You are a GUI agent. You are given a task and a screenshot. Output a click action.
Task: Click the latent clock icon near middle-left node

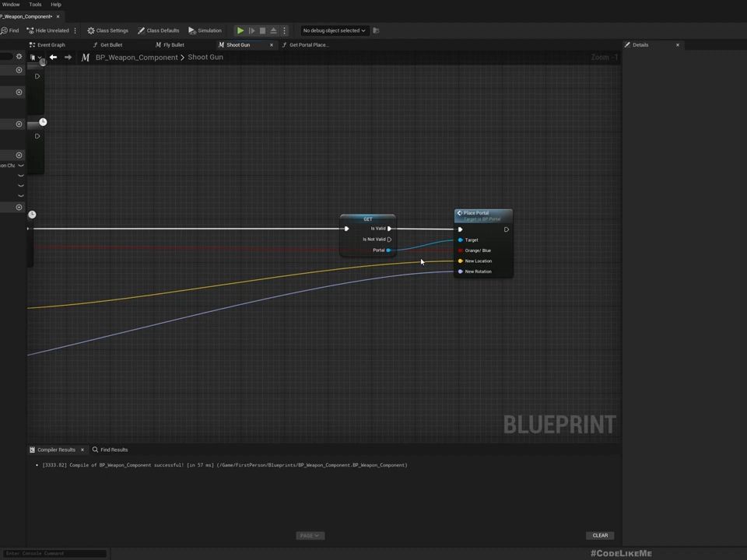tap(43, 122)
